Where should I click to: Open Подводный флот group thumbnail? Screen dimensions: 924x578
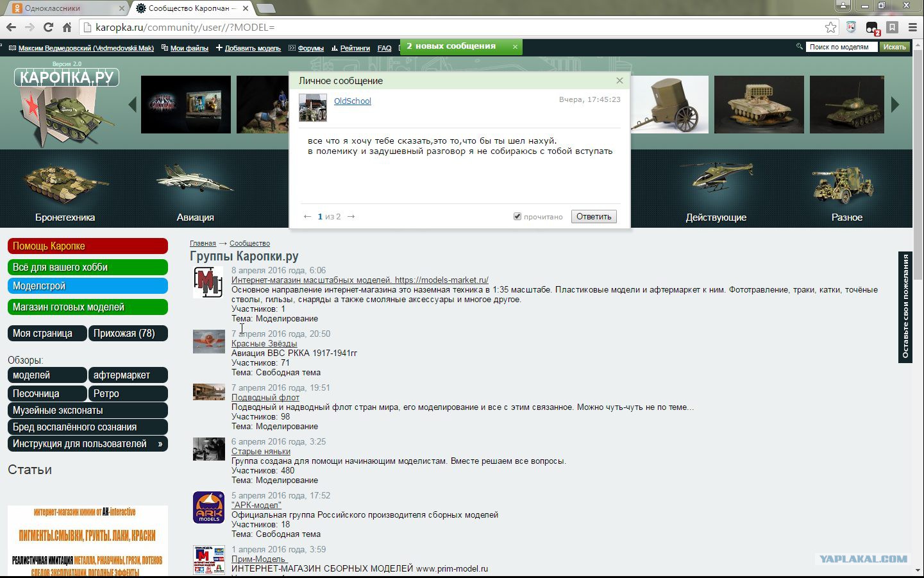tap(209, 392)
